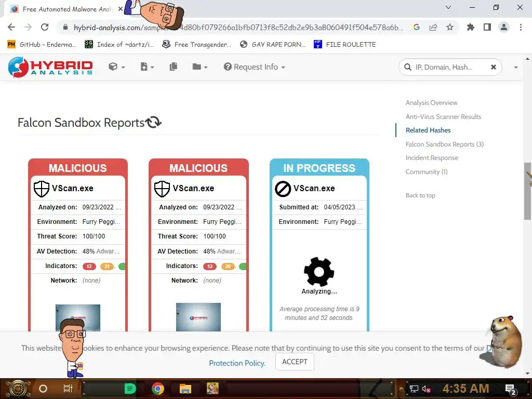Select Related Hashes in sidebar
Image resolution: width=532 pixels, height=399 pixels.
[x=428, y=130]
